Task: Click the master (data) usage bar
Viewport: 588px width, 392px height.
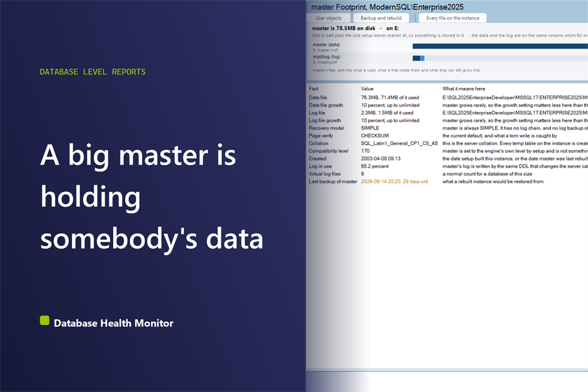Action: tap(500, 46)
